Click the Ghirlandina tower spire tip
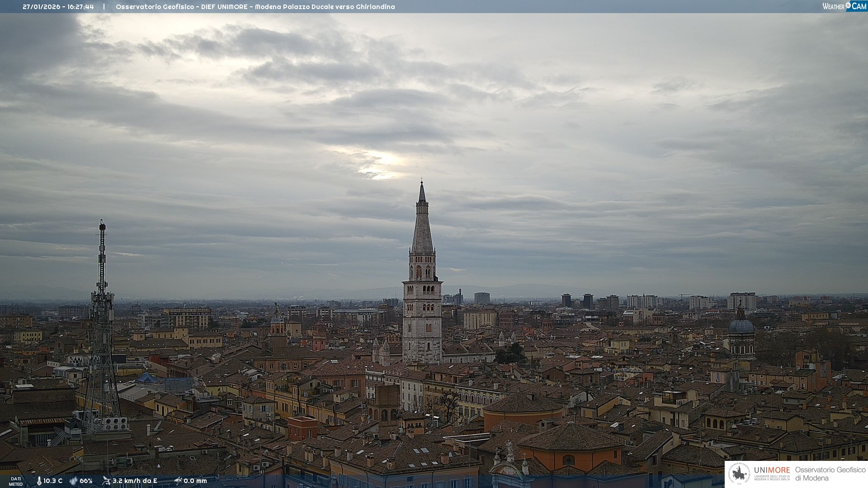 tap(422, 183)
